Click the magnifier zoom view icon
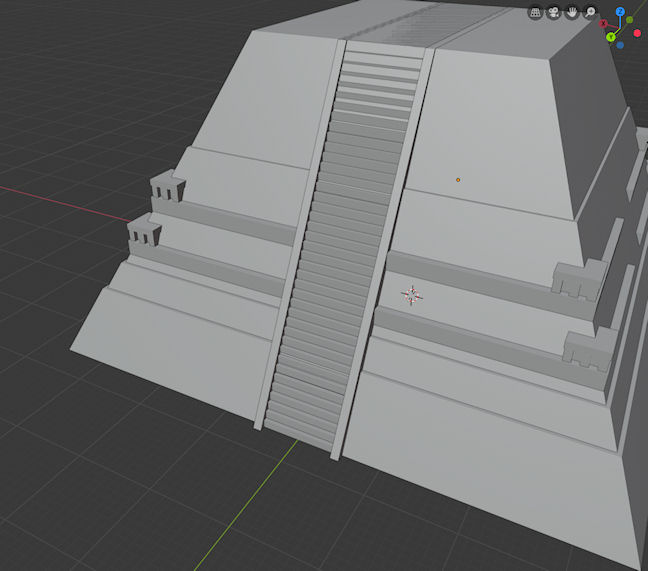This screenshot has width=648, height=571. click(x=590, y=13)
